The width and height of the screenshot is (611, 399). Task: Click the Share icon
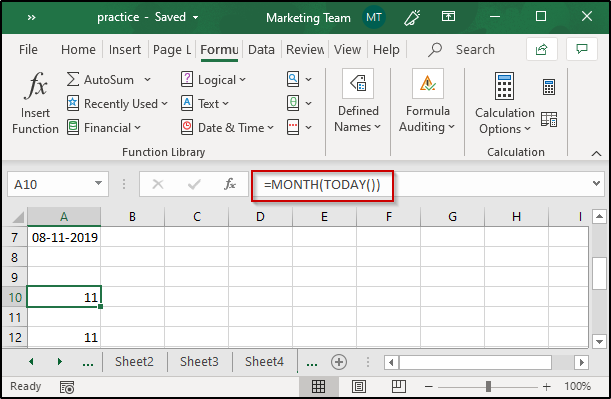click(541, 49)
